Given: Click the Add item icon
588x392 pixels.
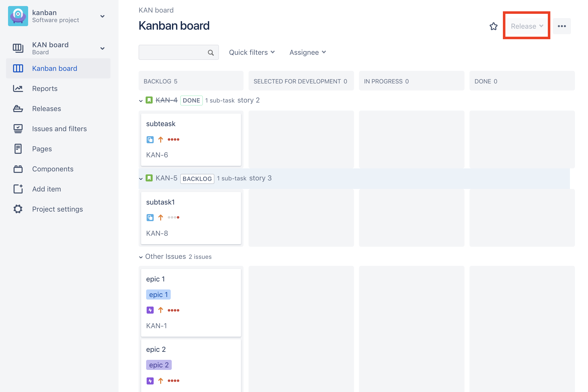Looking at the screenshot, I should (18, 189).
